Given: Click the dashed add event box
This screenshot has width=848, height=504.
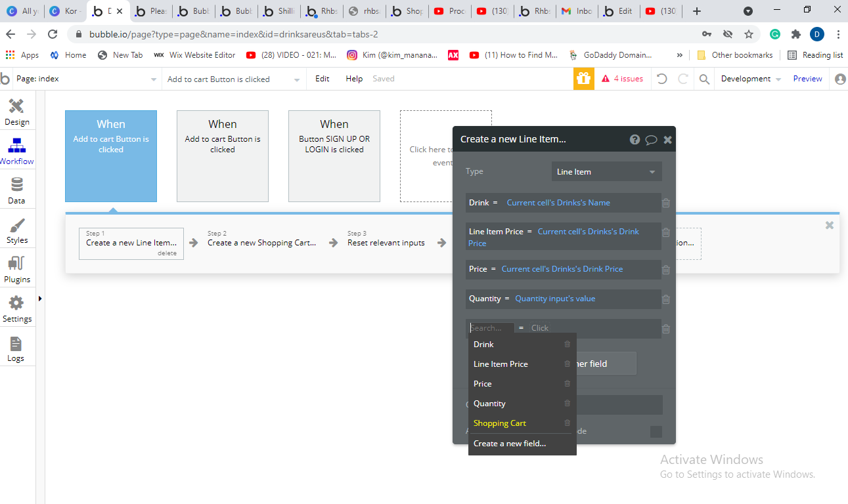Looking at the screenshot, I should [x=426, y=156].
